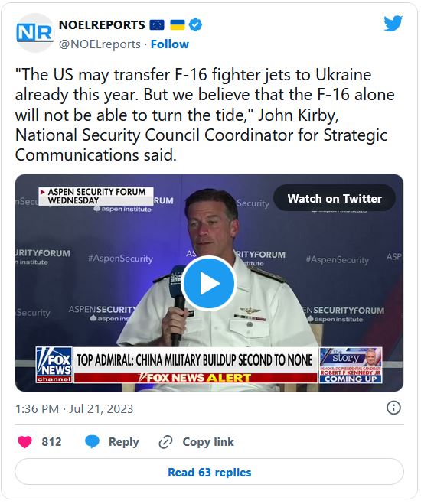
Task: Click the Ukraine flag emoji
Action: tap(178, 24)
